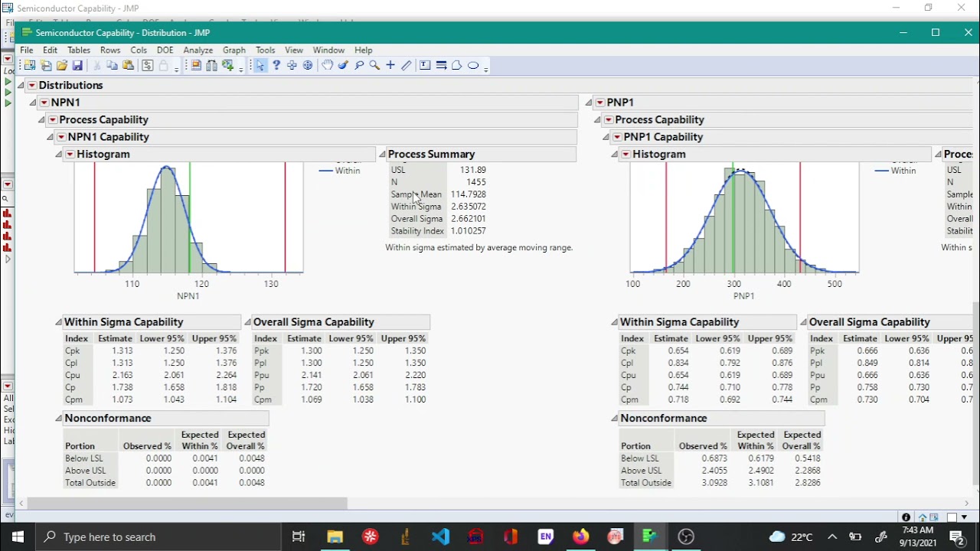Collapse NPN1 Within Sigma Capability section
Viewport: 980px width, 551px height.
(58, 323)
